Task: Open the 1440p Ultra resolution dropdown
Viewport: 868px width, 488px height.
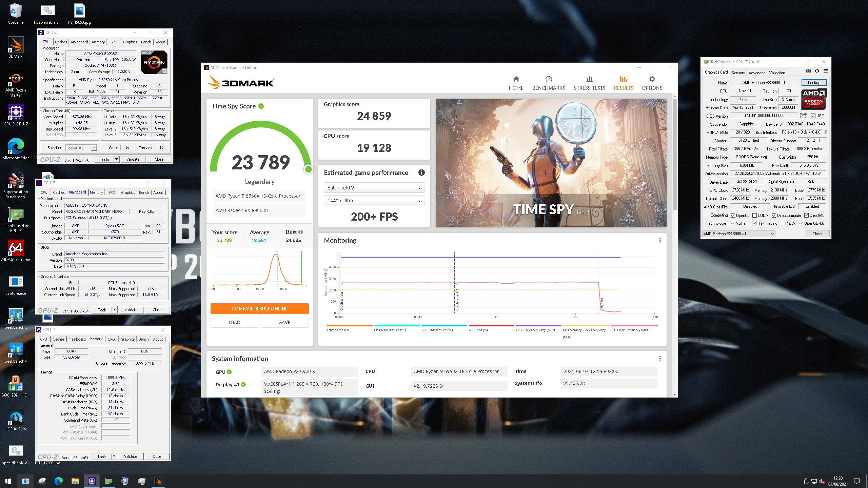Action: [374, 201]
